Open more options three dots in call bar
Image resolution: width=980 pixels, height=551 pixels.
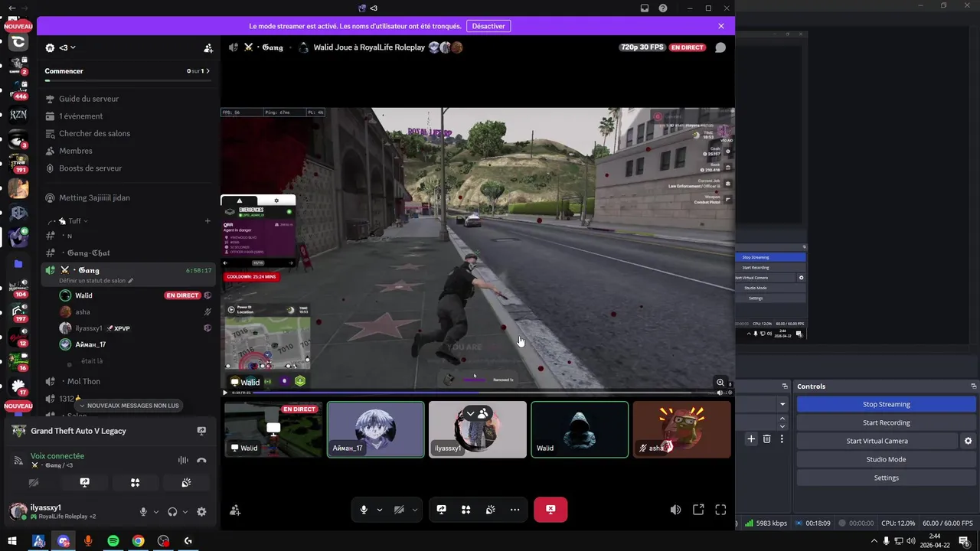[x=514, y=510]
